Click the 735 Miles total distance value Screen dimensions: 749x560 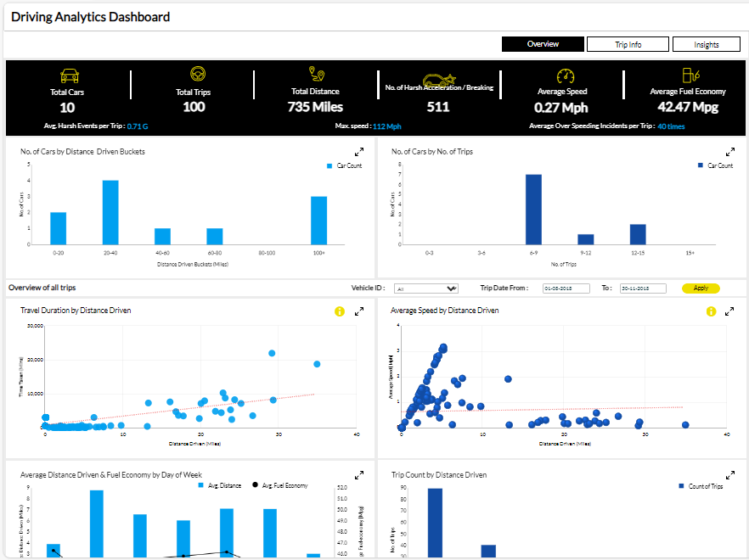point(315,107)
